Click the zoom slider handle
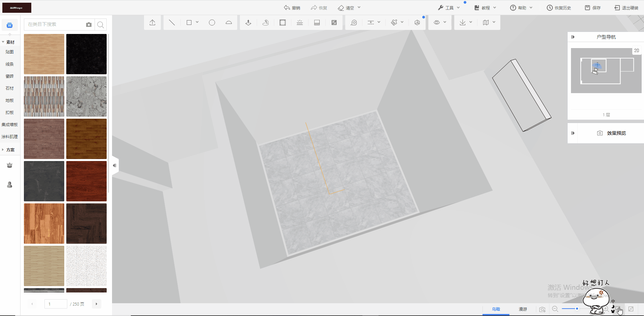 [x=577, y=309]
